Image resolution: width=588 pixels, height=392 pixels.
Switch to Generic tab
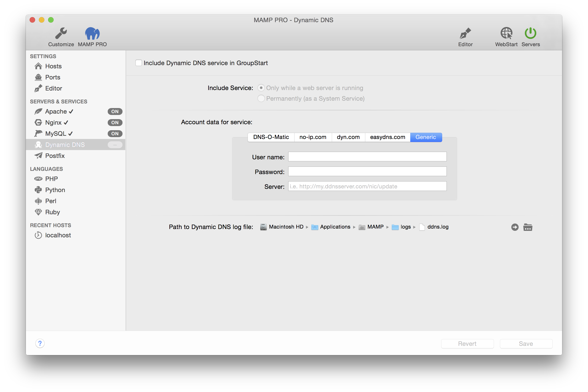click(x=426, y=137)
